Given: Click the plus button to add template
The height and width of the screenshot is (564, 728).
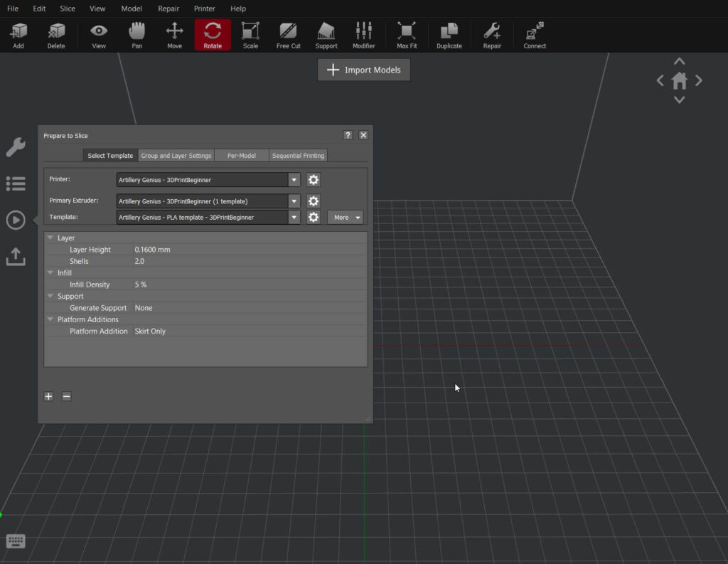Looking at the screenshot, I should click(48, 396).
